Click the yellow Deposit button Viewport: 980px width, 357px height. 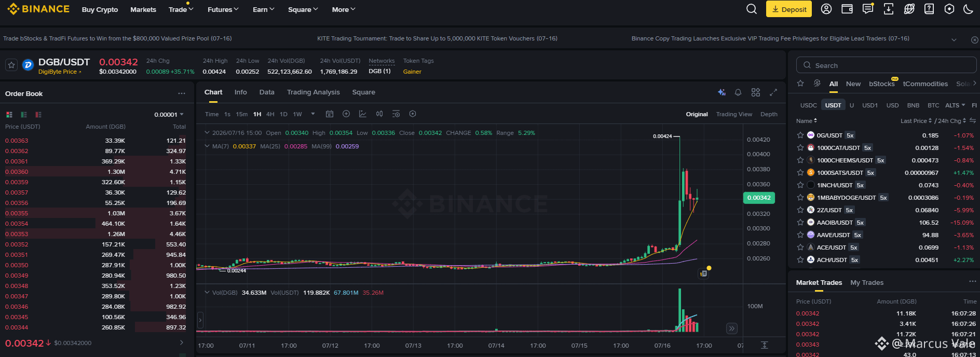(789, 9)
